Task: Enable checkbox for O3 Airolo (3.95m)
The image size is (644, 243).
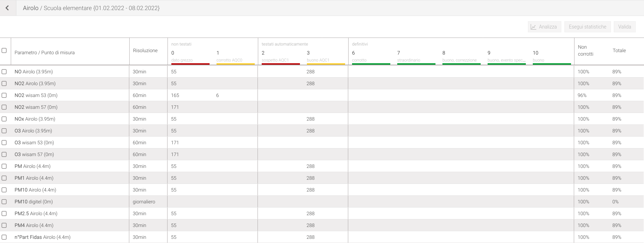Action: (x=4, y=131)
